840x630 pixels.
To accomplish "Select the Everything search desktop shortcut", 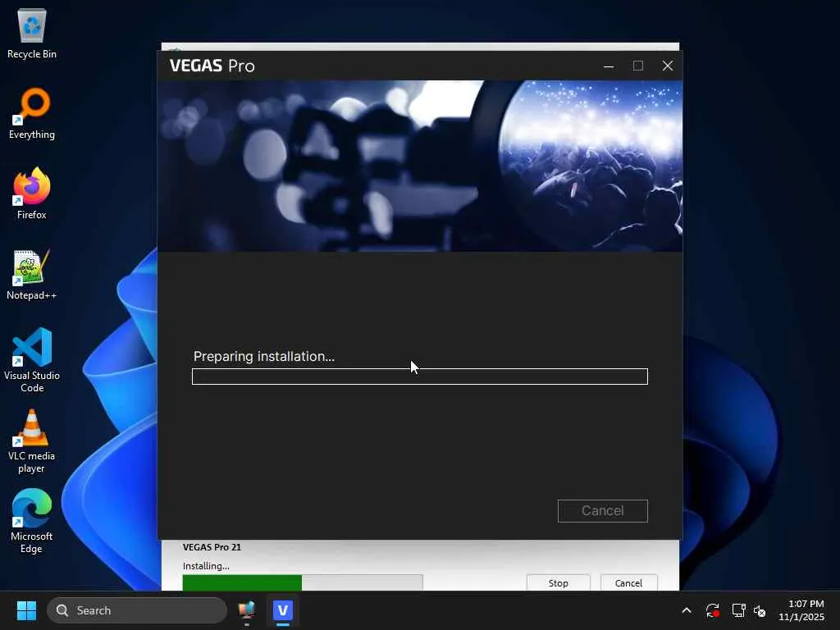I will (32, 114).
